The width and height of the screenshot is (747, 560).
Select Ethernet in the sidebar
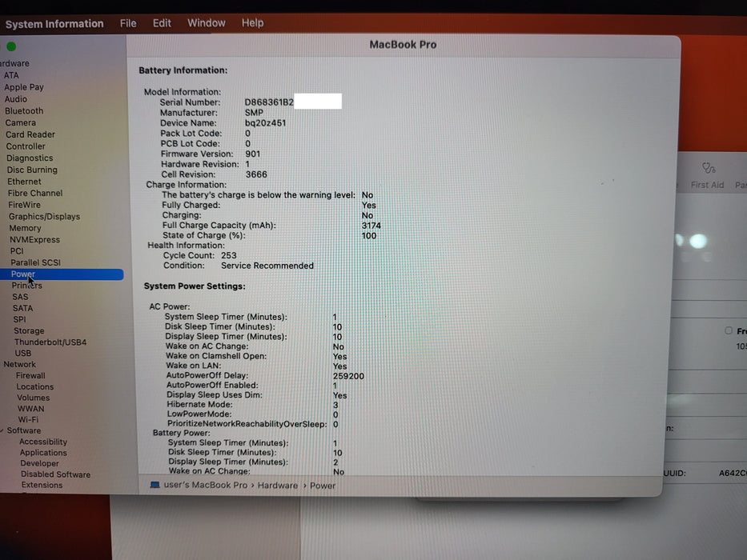(x=24, y=182)
